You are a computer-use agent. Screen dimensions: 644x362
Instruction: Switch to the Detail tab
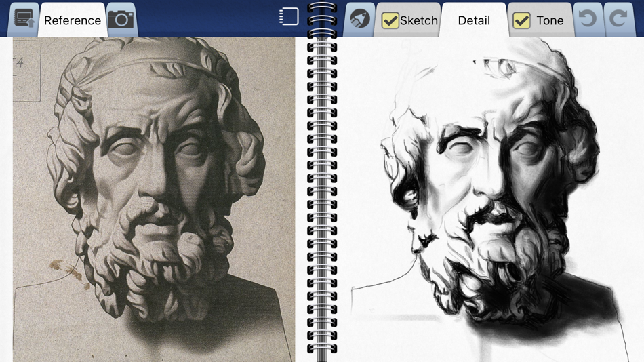[x=474, y=20]
